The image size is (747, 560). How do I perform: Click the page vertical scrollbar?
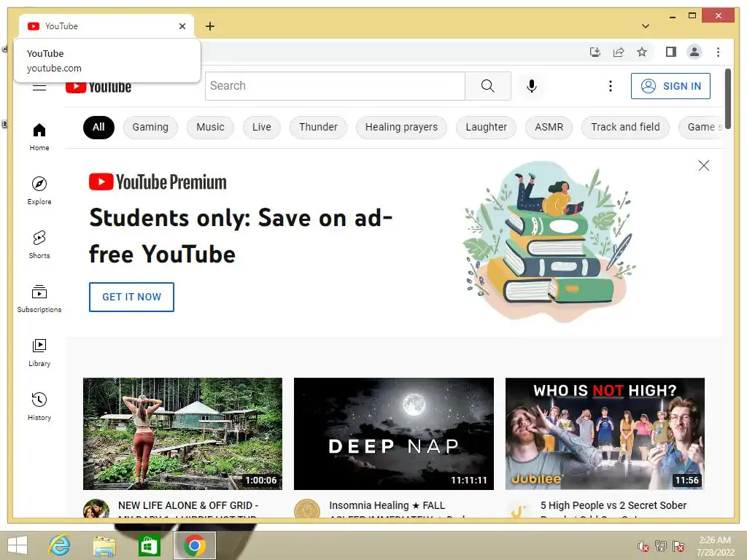click(727, 98)
